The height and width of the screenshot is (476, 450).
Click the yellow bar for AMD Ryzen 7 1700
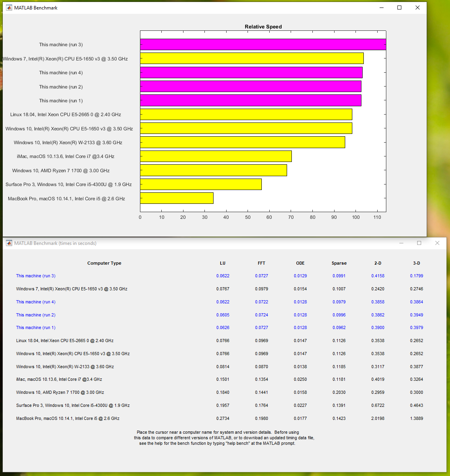[214, 170]
